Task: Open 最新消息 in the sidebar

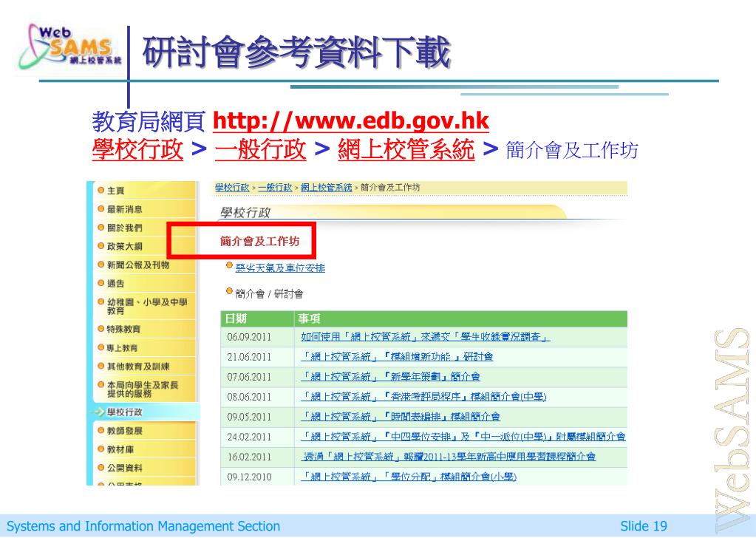Action: (x=124, y=208)
